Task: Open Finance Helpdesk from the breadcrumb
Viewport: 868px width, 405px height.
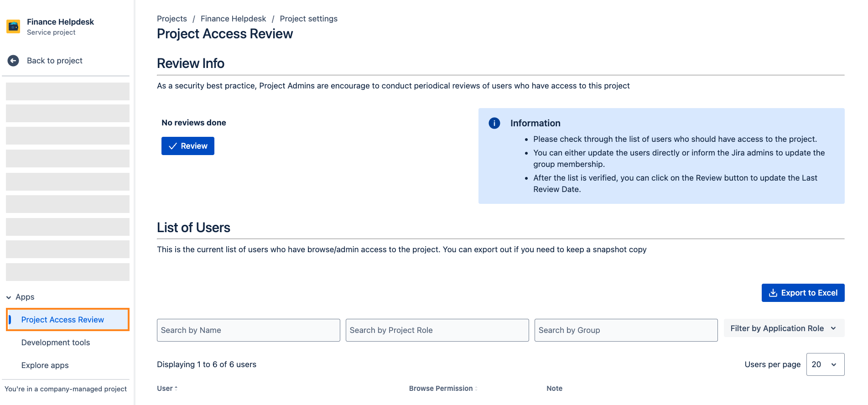Action: 233,18
